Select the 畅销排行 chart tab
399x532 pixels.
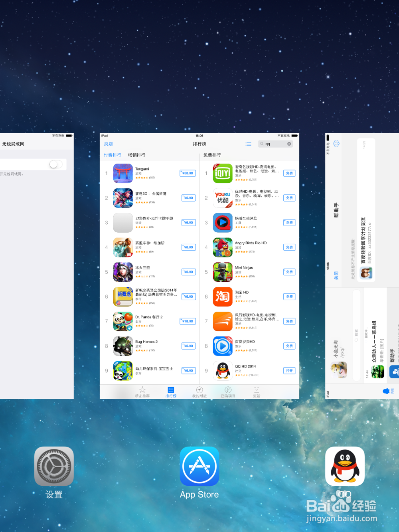[x=136, y=155]
